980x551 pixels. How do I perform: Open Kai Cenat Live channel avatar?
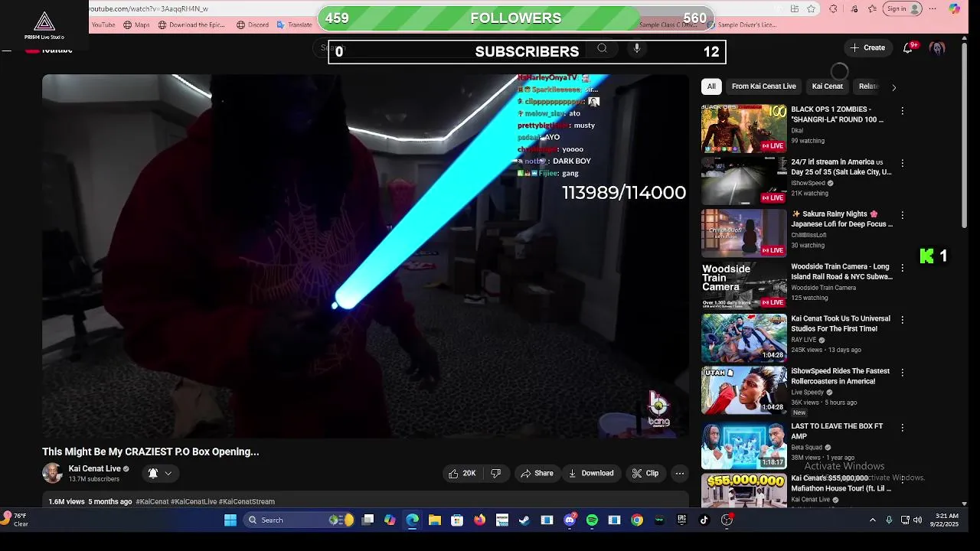pyautogui.click(x=52, y=473)
